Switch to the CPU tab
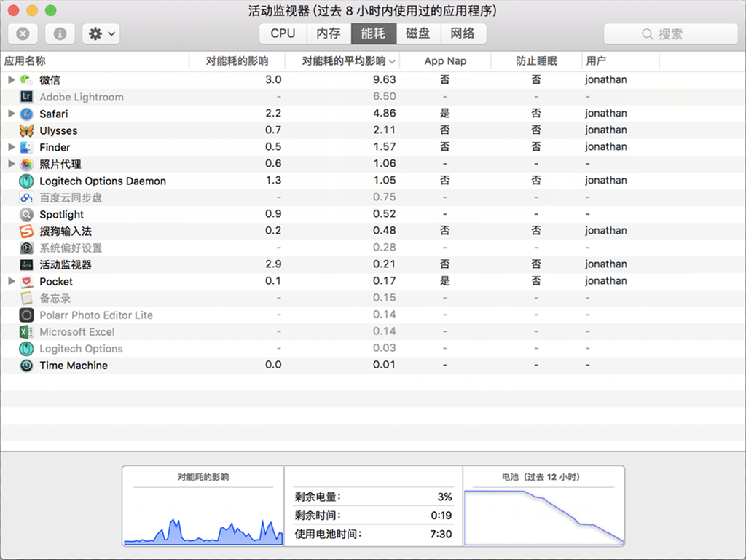This screenshot has width=746, height=560. tap(283, 33)
